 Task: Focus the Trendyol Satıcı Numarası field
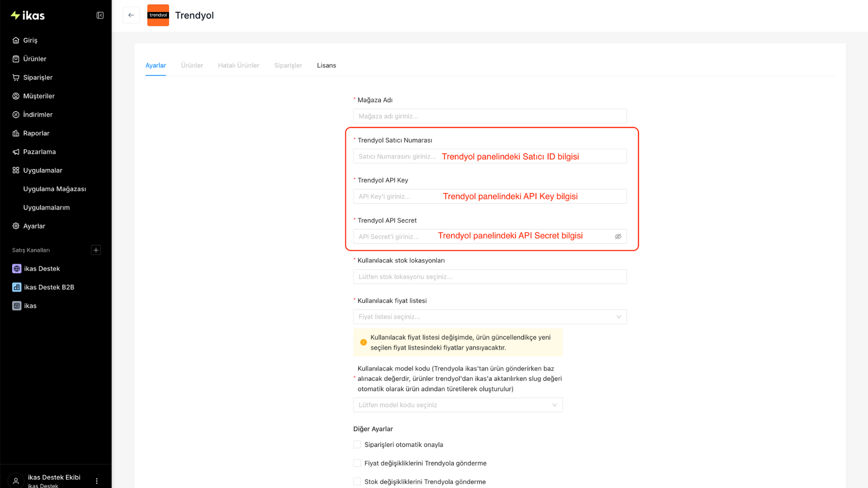490,156
